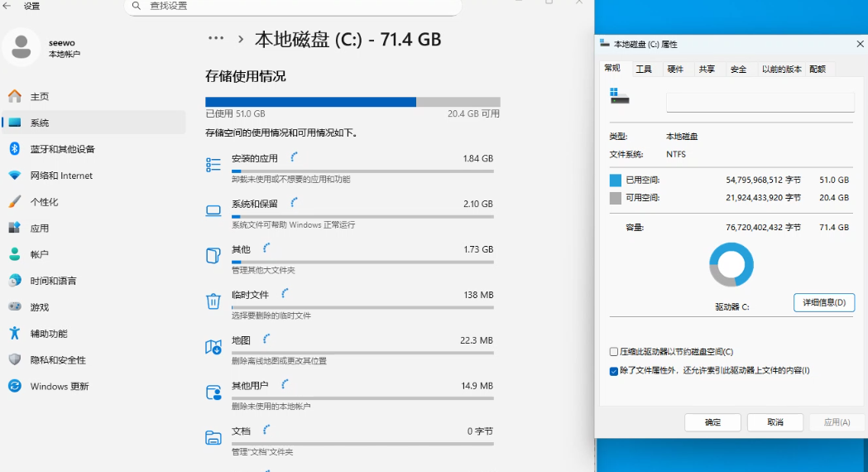Click the 20.4 GB 可用 label
The height and width of the screenshot is (472, 868).
point(473,113)
